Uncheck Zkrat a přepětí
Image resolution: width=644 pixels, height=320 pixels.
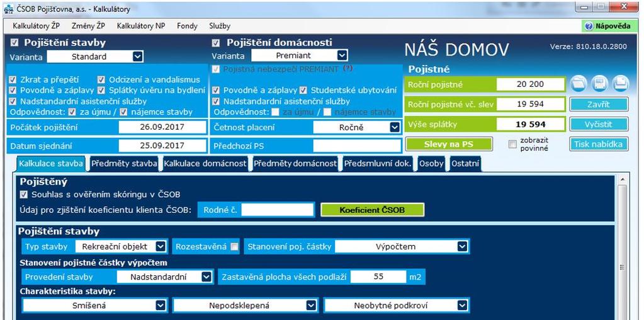coord(13,80)
